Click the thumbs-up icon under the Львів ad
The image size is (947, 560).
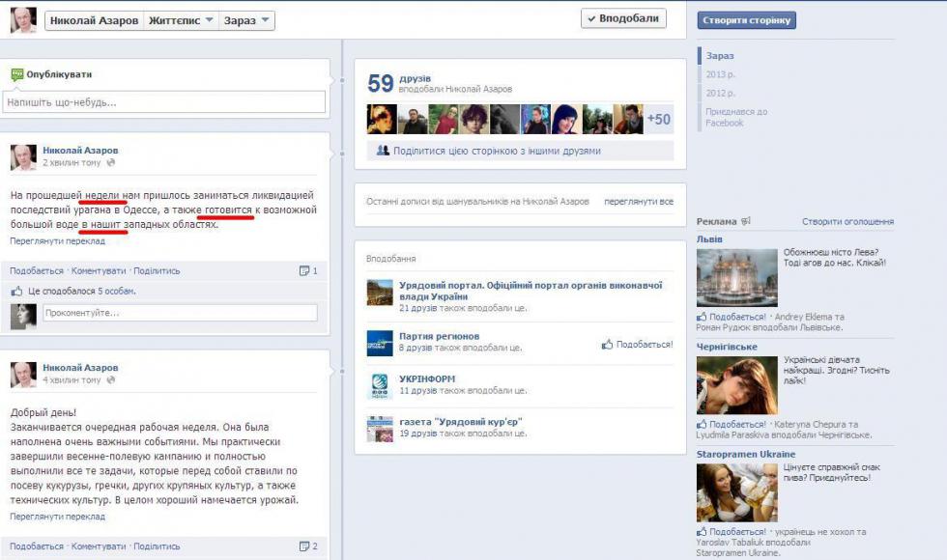(702, 317)
